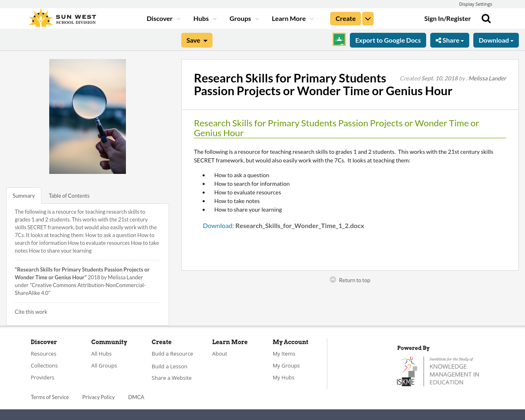Visit the Privacy Policy page
Image resolution: width=525 pixels, height=420 pixels.
(98, 397)
